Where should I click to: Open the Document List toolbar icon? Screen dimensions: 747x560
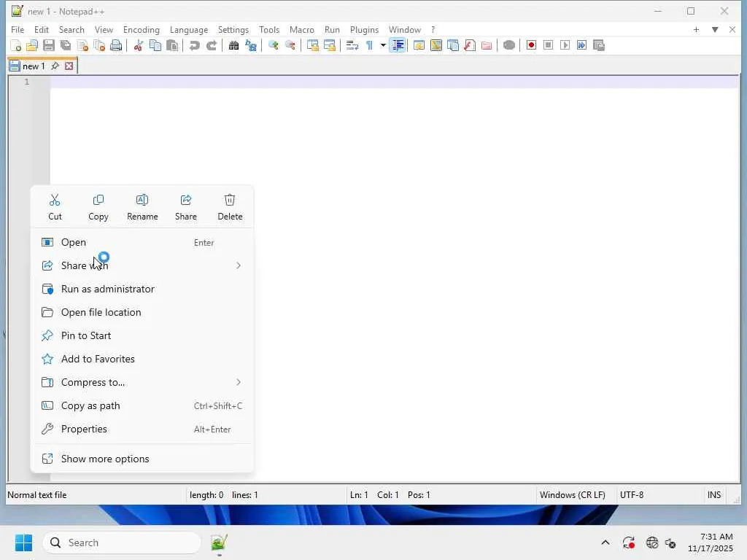[452, 46]
